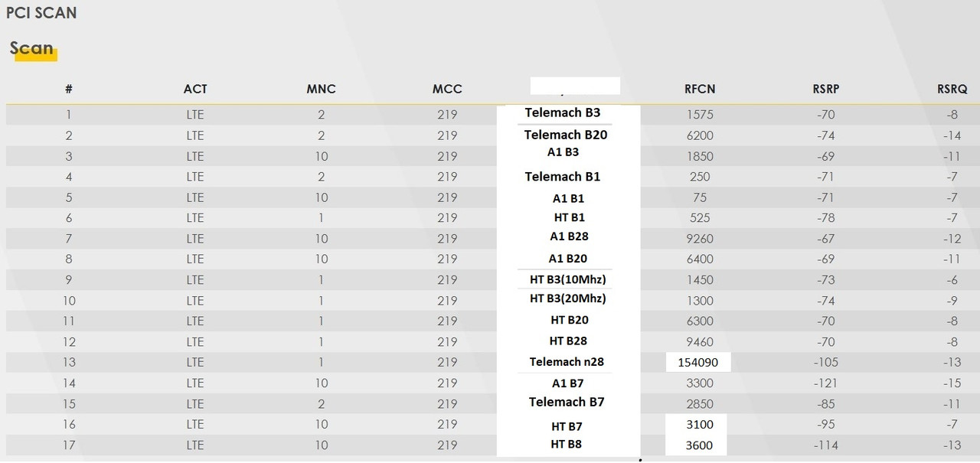Click RFCN value 9260
Viewport: 980px width, 463px height.
(x=700, y=239)
